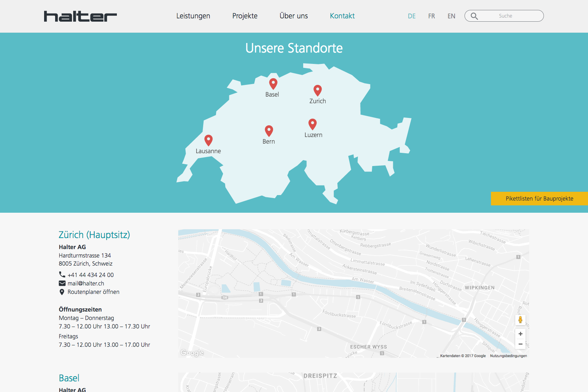Switch site language to EN

(451, 16)
